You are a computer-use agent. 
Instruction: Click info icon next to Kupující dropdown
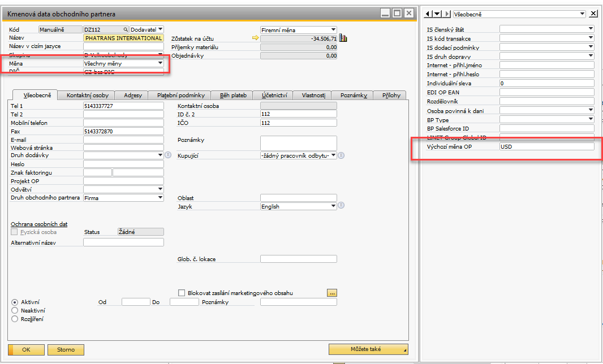[x=341, y=155]
